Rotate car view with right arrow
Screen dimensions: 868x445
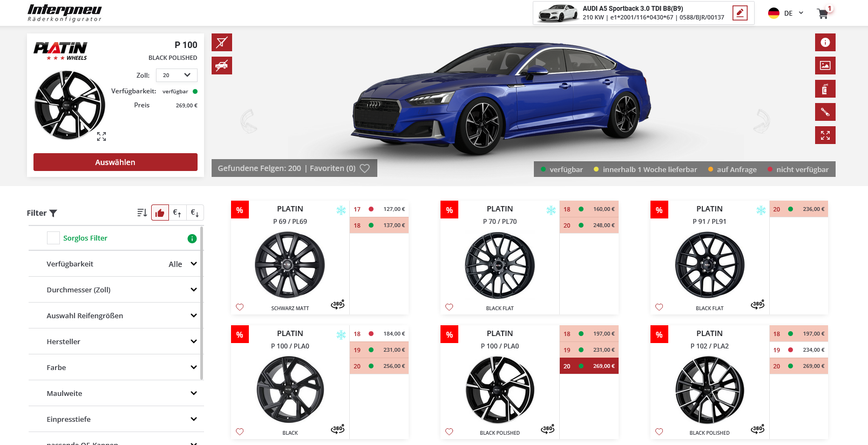coord(762,121)
